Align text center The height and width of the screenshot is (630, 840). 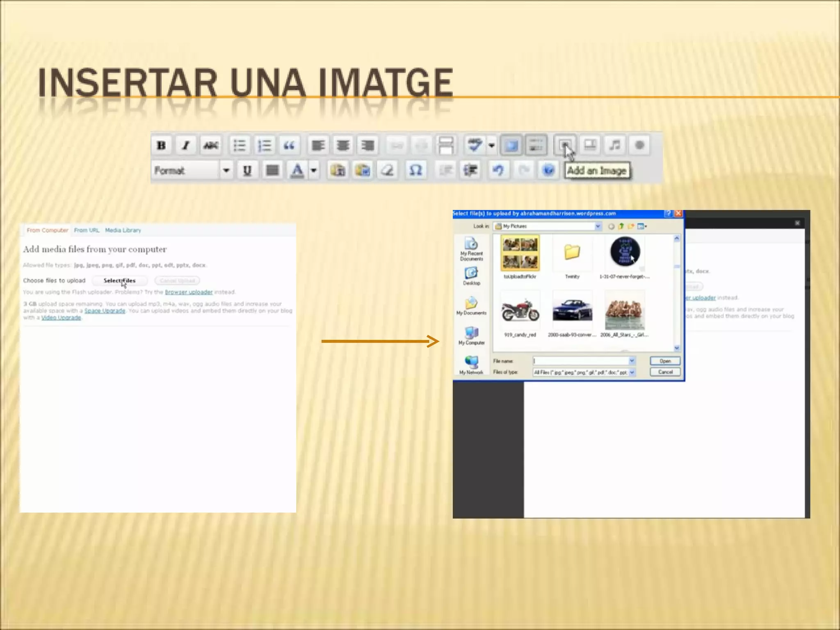(x=343, y=145)
